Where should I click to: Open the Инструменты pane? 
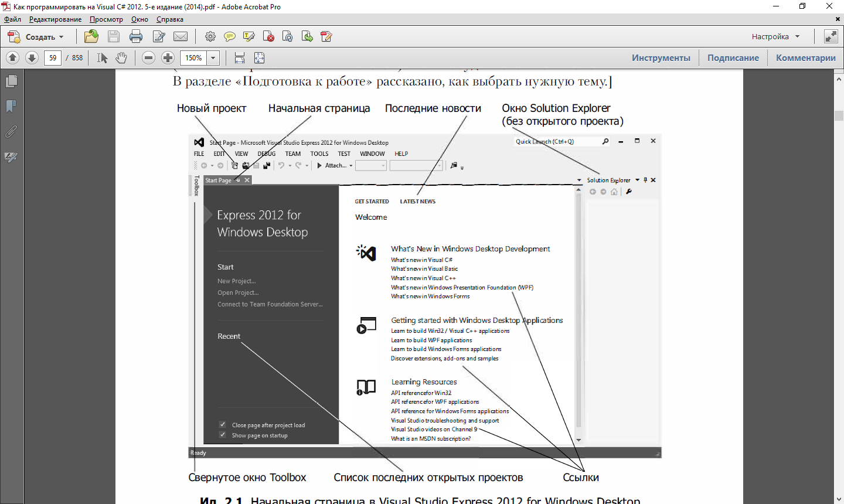[x=661, y=57]
